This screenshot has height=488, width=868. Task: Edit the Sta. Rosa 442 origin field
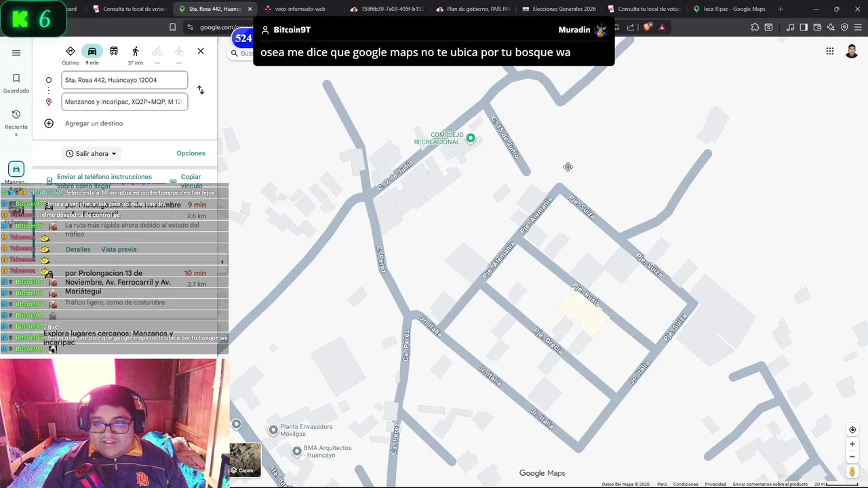click(x=125, y=80)
